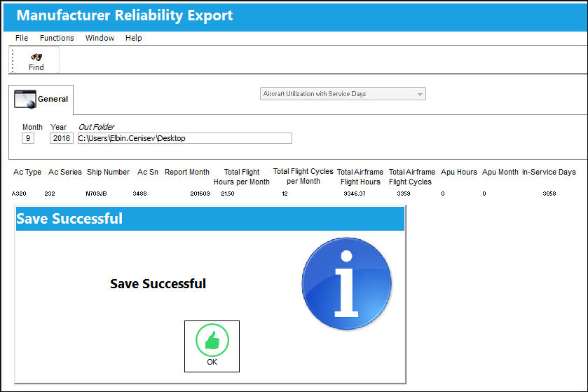Select the General tab label
The image size is (588, 392).
point(53,99)
